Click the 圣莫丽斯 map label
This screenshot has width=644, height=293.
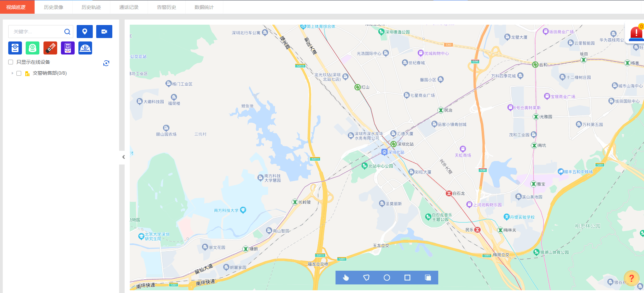[394, 204]
